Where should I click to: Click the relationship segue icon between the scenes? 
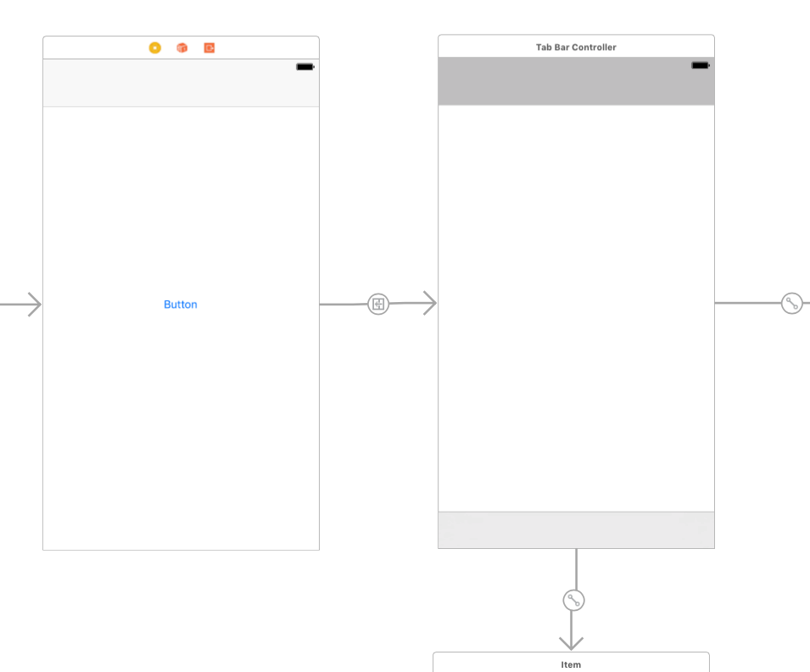377,304
